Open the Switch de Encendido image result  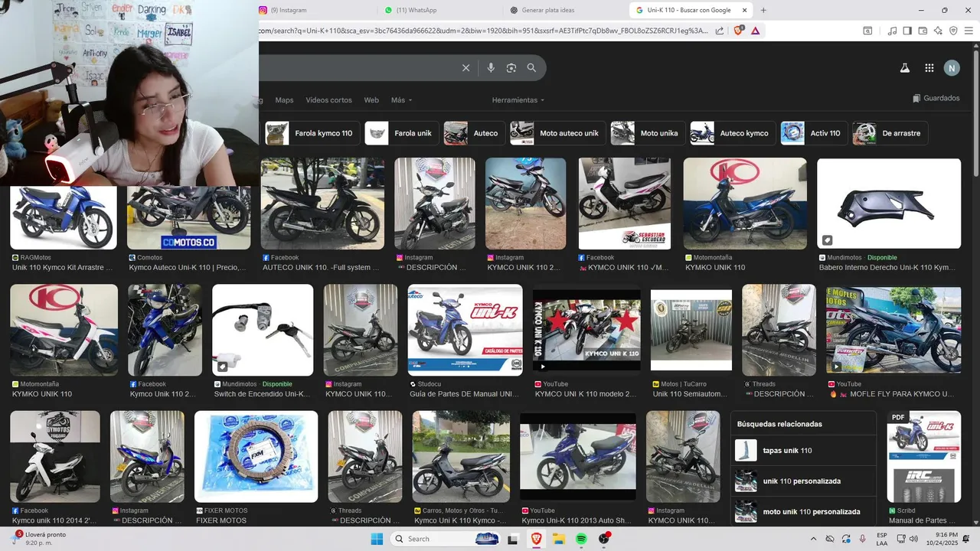tap(263, 330)
